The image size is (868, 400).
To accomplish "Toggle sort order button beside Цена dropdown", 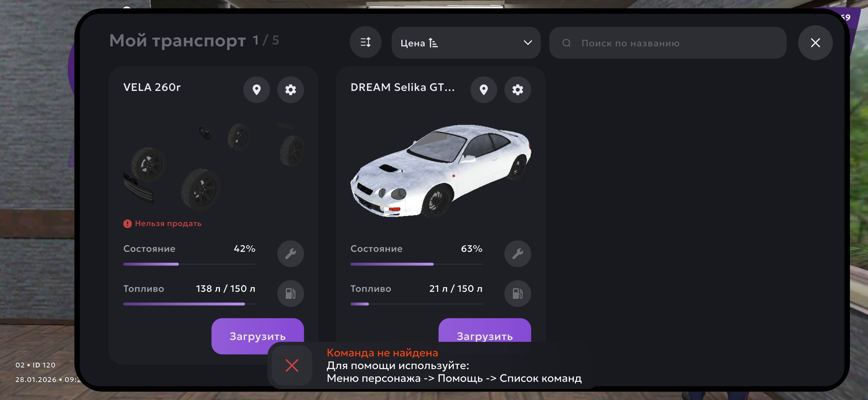I will [366, 42].
